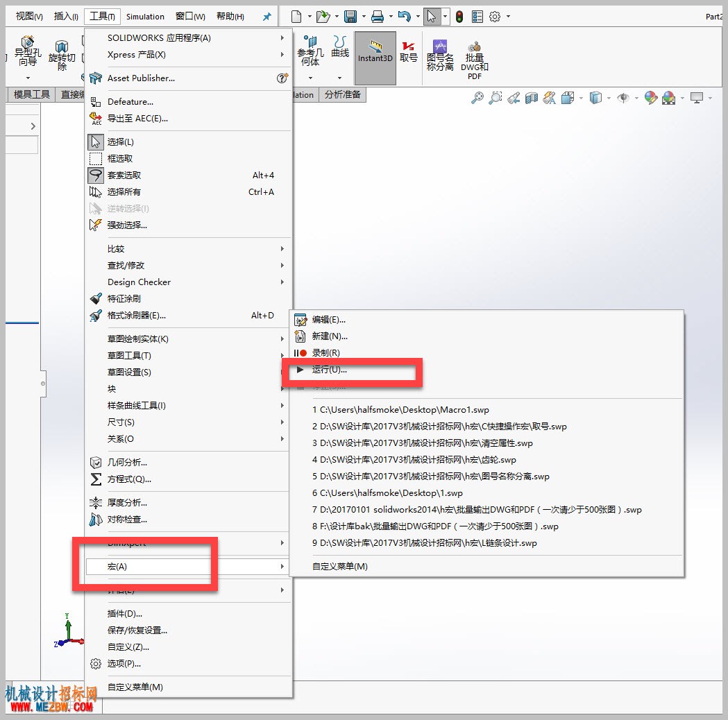
Task: Click the Options gear toolbar icon
Action: tap(495, 17)
